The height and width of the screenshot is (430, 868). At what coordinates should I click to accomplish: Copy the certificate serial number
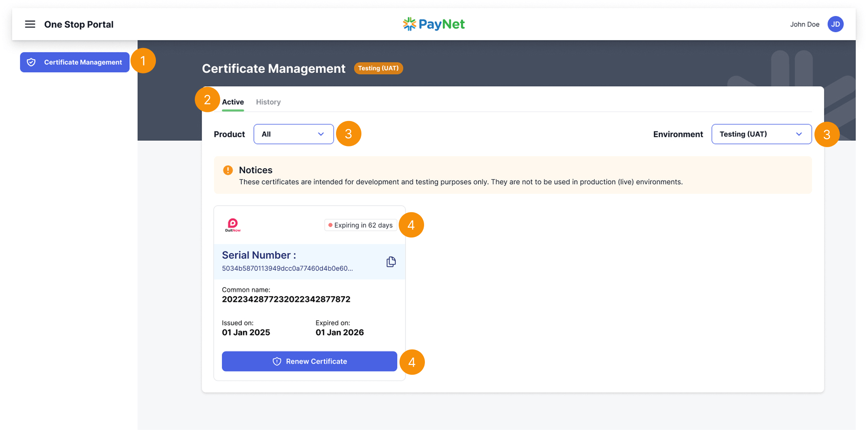pyautogui.click(x=391, y=261)
